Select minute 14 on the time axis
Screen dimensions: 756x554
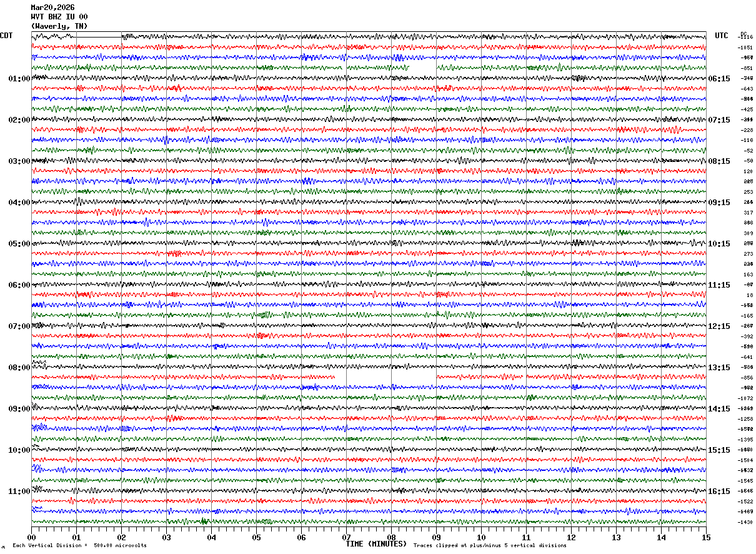click(x=662, y=537)
